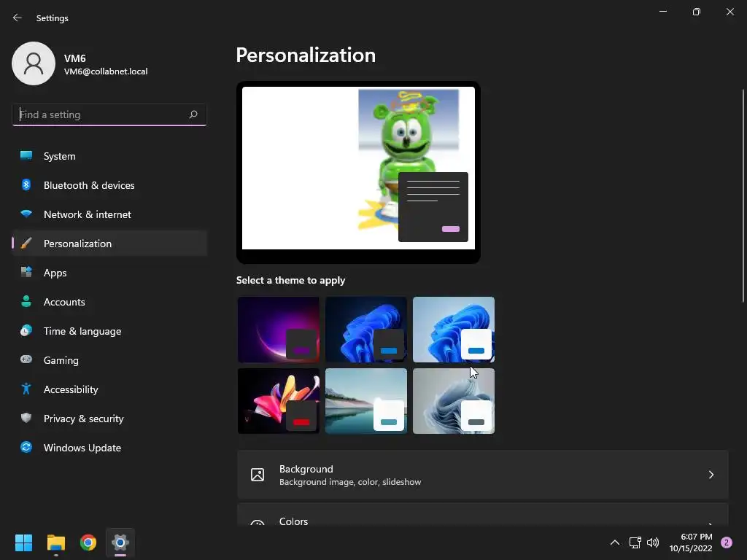Screen dimensions: 747x560
Task: Show hidden tray icons chevron
Action: tap(615, 542)
